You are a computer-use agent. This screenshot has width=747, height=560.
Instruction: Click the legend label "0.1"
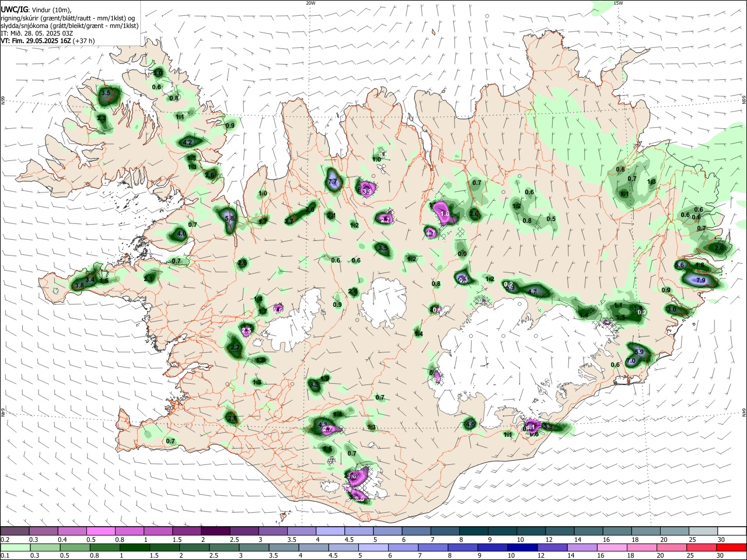tap(4, 555)
